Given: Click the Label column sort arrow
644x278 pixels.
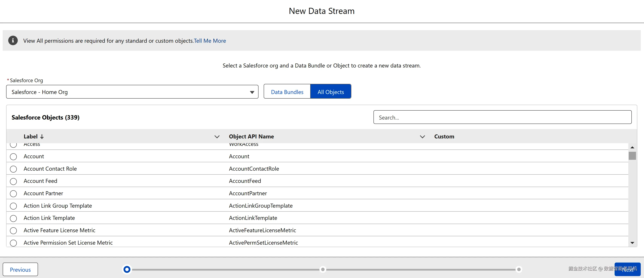Looking at the screenshot, I should pos(42,137).
